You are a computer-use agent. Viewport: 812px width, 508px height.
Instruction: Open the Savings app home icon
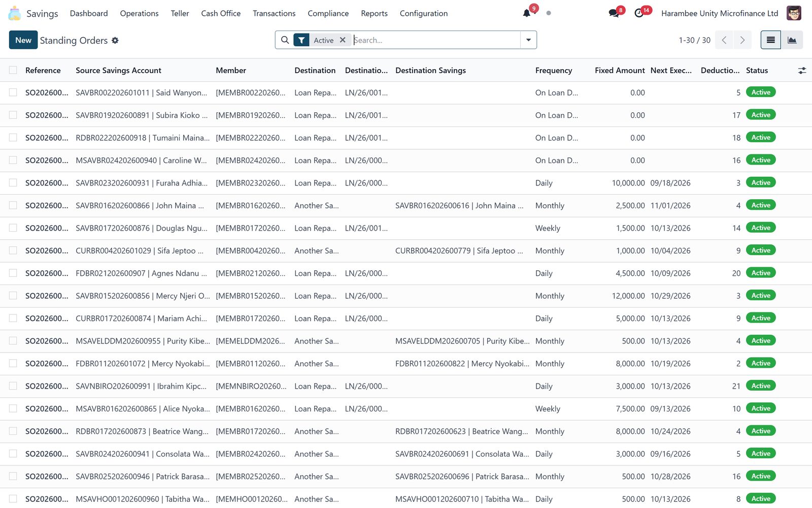pos(15,13)
